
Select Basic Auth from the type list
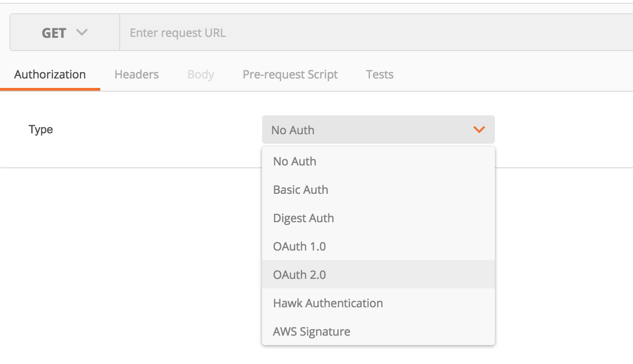pos(301,190)
